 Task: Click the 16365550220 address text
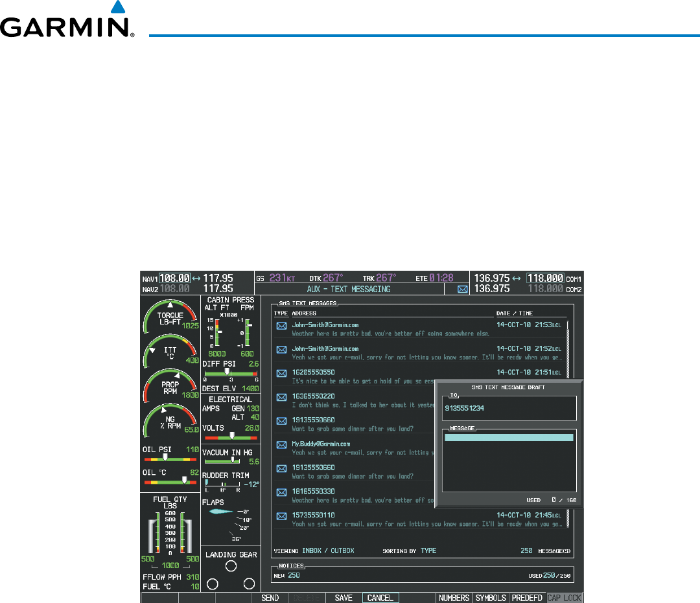click(314, 396)
